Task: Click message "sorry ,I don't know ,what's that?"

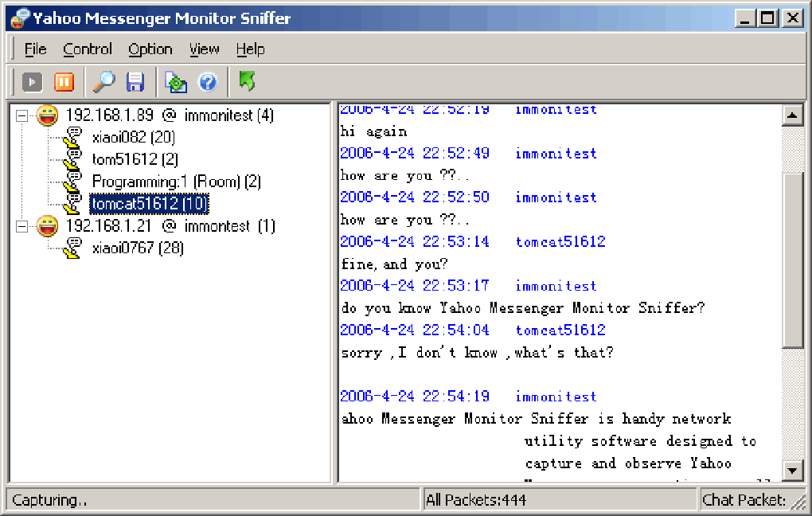Action: click(478, 353)
